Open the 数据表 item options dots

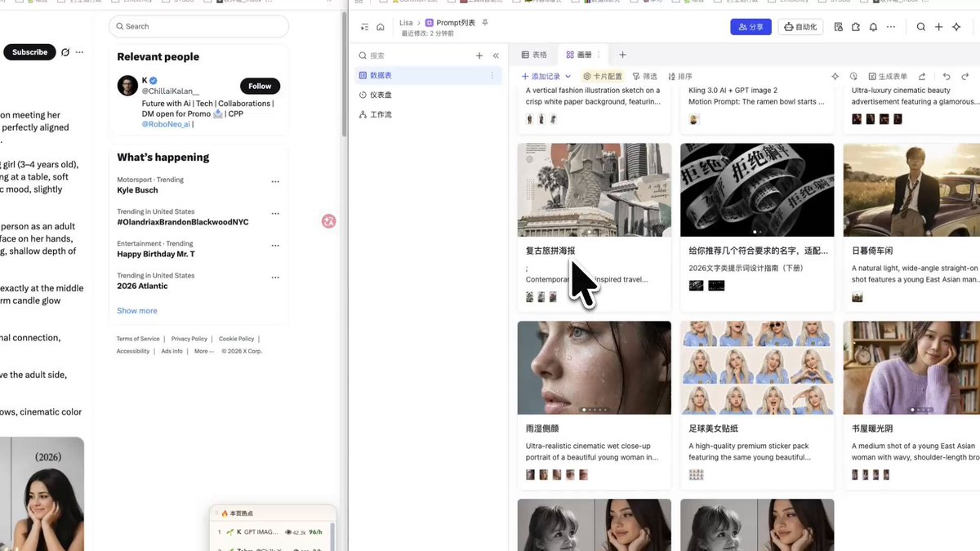coord(492,75)
